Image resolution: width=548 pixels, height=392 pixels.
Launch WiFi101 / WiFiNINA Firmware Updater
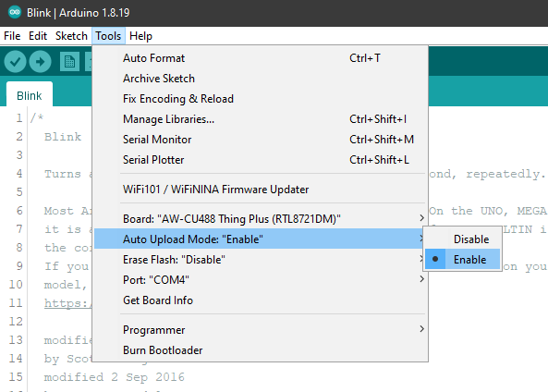coord(261,190)
